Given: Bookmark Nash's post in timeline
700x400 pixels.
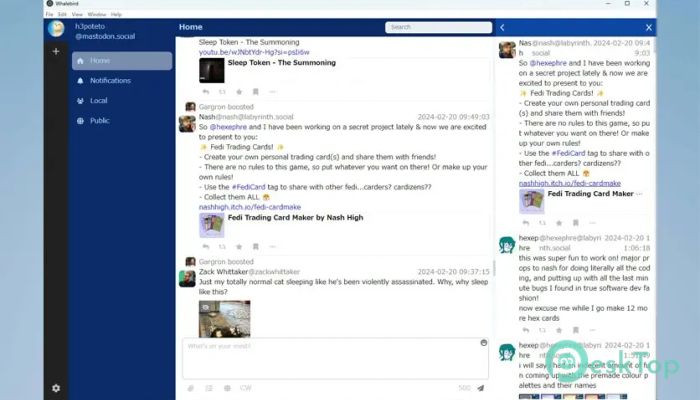Looking at the screenshot, I should pyautogui.click(x=255, y=246).
